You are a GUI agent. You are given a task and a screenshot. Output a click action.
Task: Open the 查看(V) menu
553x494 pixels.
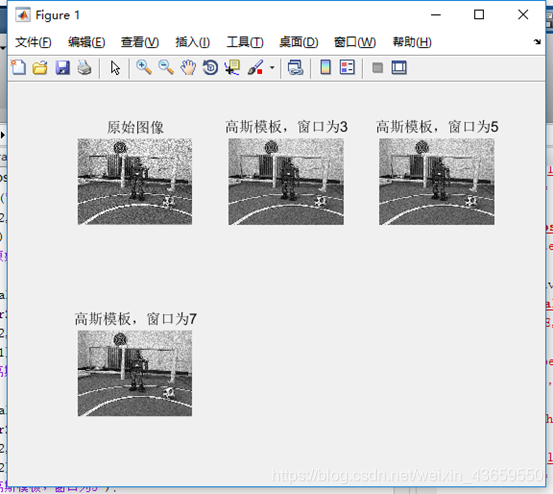[140, 42]
